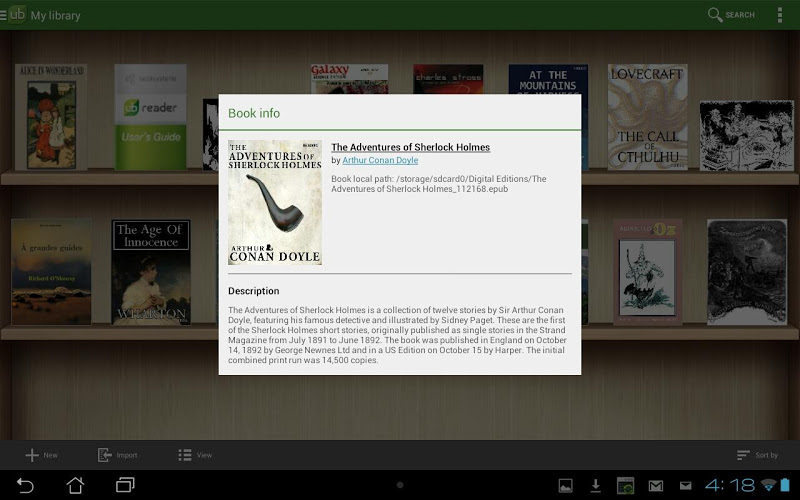Open the Oz book cover
The image size is (800, 500).
648,272
